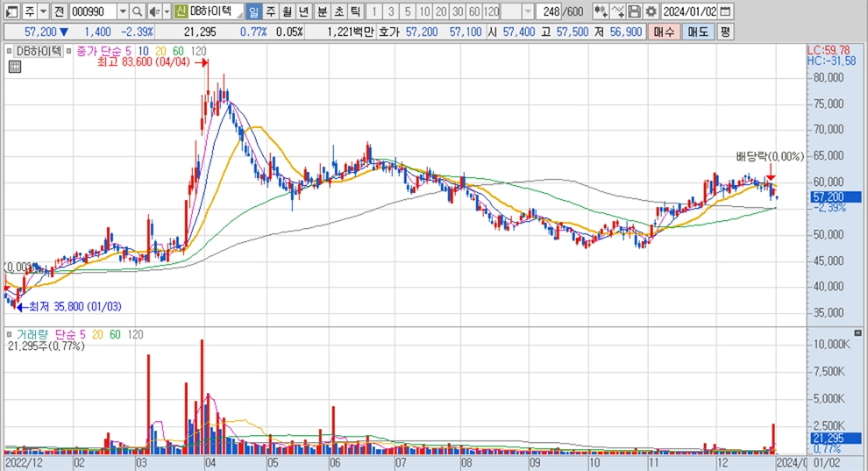
Task: Click the open price 57,400 value
Action: [x=519, y=32]
